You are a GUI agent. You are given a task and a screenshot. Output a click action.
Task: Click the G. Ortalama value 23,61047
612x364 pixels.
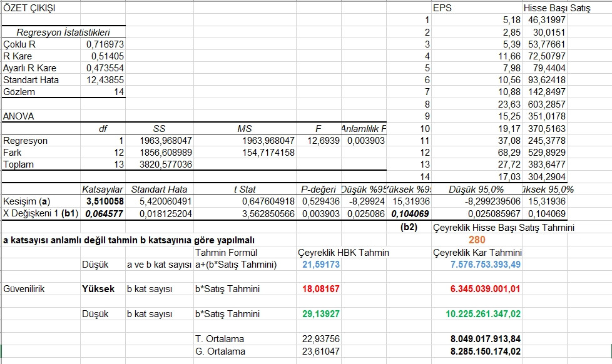pyautogui.click(x=321, y=351)
